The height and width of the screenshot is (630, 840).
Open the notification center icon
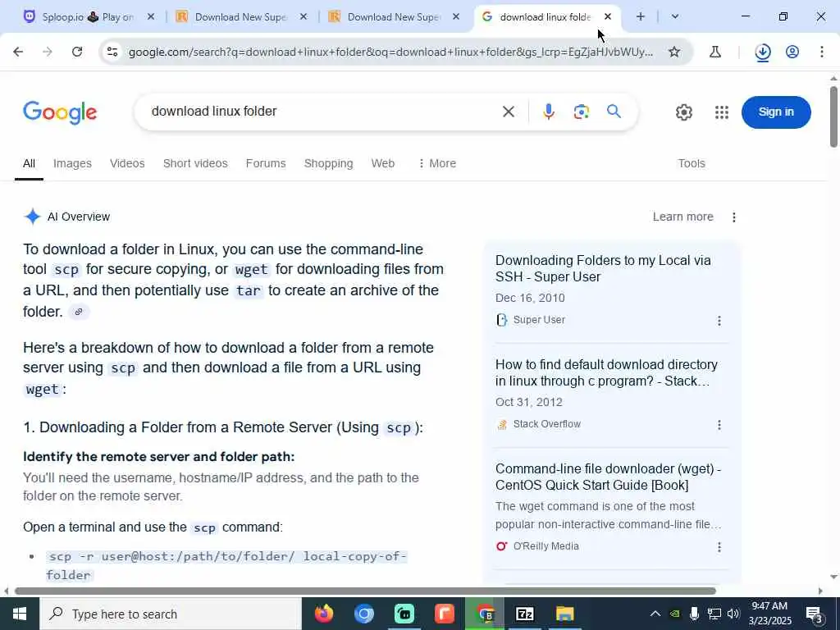pyautogui.click(x=815, y=614)
